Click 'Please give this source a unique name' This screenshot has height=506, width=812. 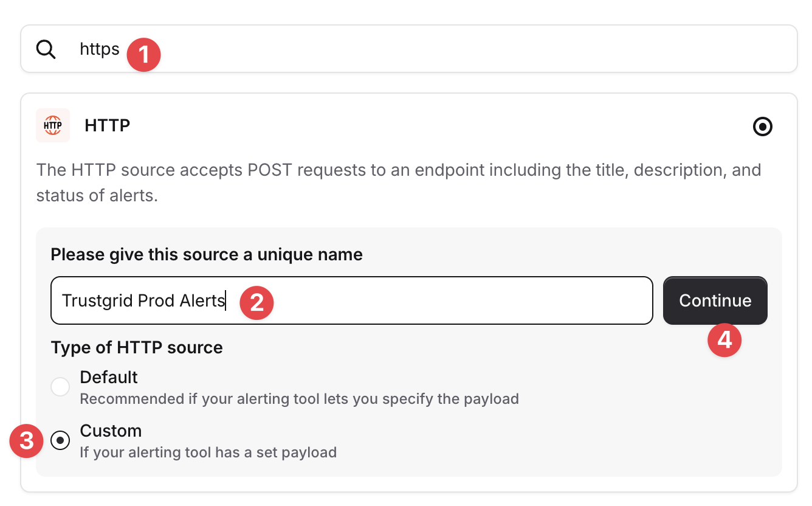click(207, 254)
